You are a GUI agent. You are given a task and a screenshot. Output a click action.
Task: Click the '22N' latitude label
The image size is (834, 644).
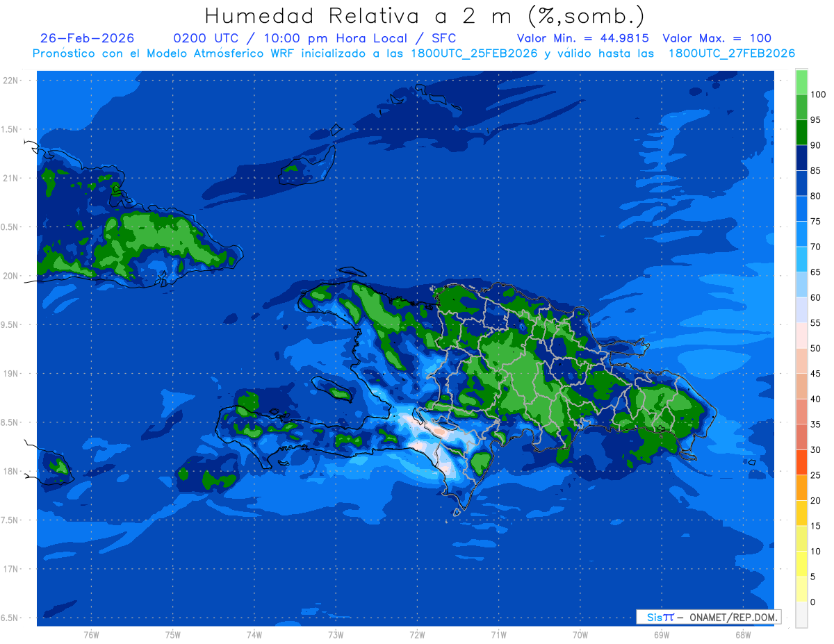11,81
